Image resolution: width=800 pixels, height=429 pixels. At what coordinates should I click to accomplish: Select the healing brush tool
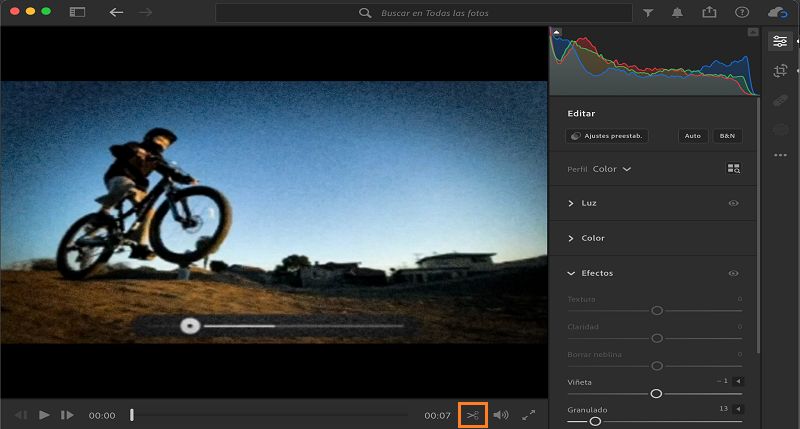pyautogui.click(x=780, y=100)
